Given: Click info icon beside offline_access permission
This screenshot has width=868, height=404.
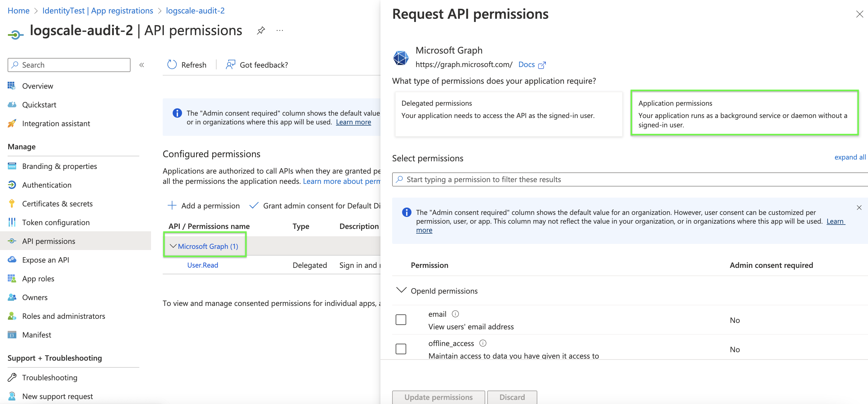Looking at the screenshot, I should point(483,343).
